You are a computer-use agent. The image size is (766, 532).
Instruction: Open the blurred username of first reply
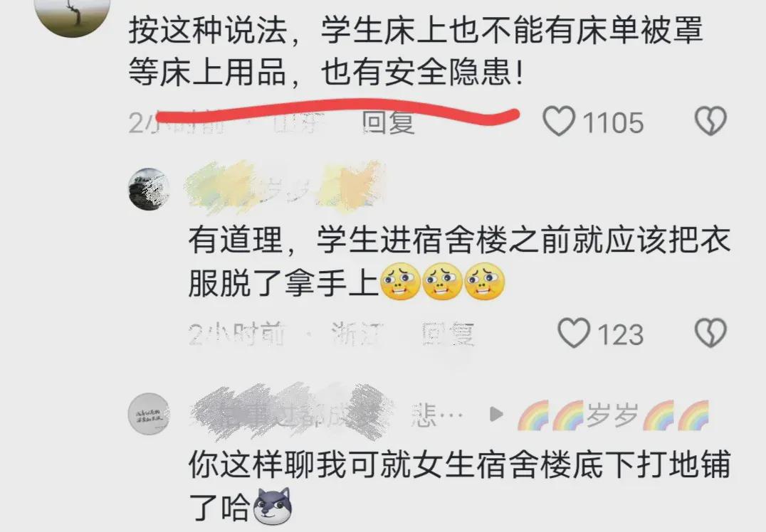point(284,188)
